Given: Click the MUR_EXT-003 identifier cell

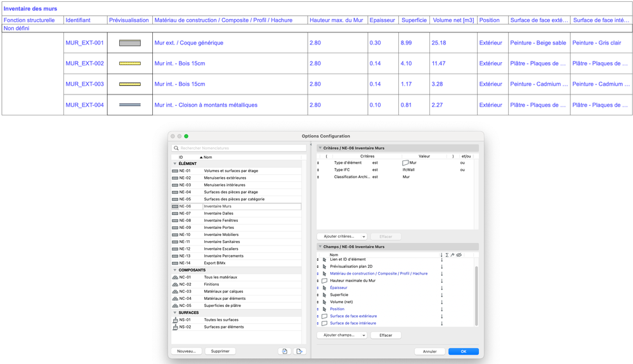Looking at the screenshot, I should (85, 84).
